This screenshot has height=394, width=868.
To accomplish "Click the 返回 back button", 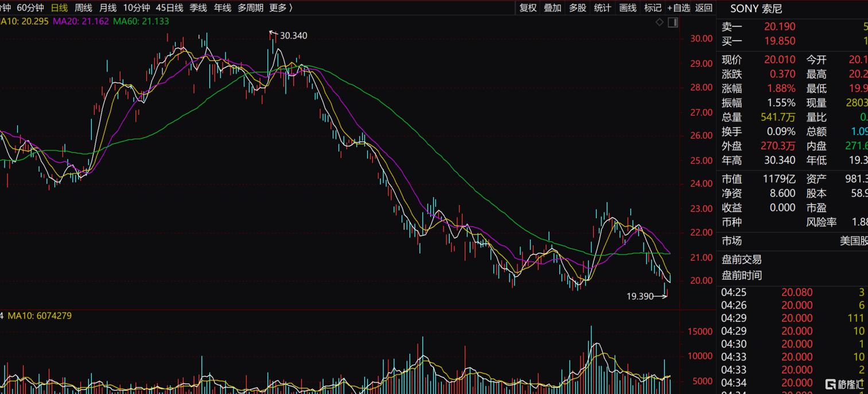I will coord(704,8).
